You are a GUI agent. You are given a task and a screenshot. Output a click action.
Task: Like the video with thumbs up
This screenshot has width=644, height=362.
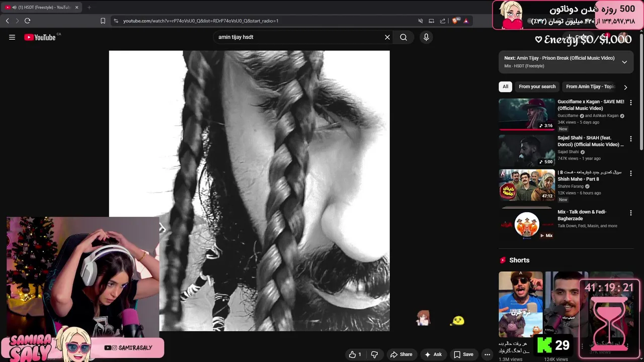(x=355, y=354)
